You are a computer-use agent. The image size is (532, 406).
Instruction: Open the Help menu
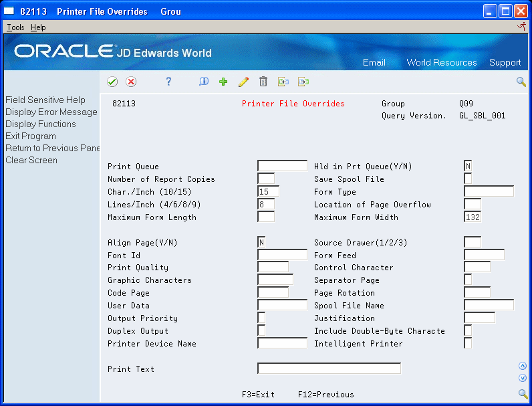tap(38, 27)
